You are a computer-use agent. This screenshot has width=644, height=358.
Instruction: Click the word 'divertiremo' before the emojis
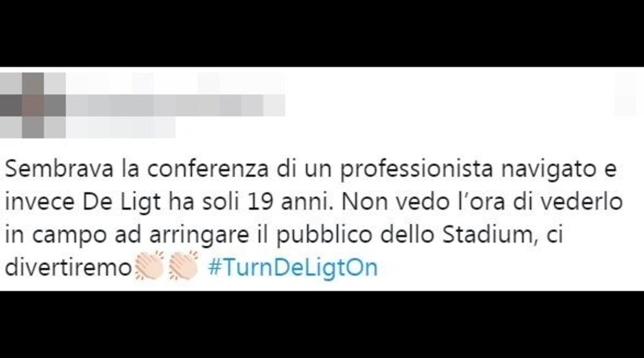[68, 268]
